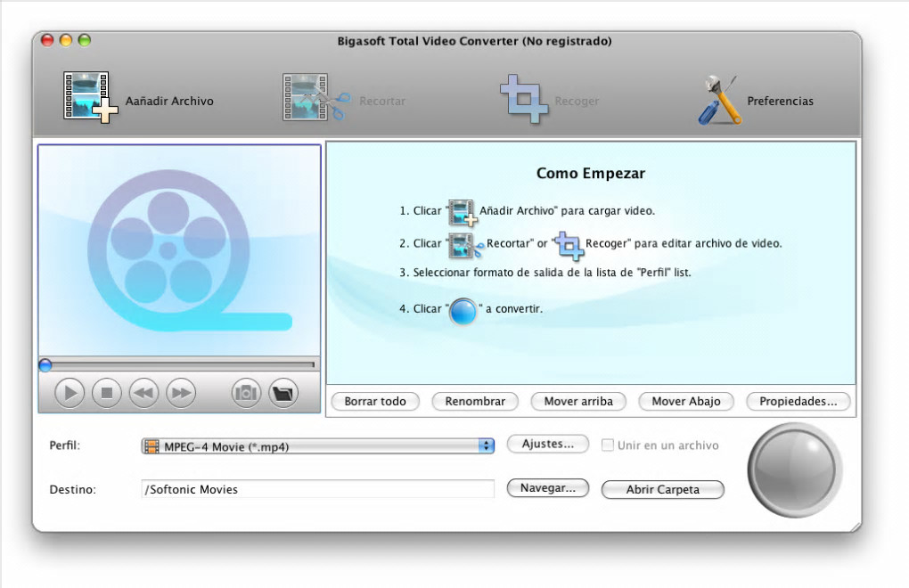The image size is (909, 588).
Task: Click the Preferencias toolbar label
Action: [780, 101]
